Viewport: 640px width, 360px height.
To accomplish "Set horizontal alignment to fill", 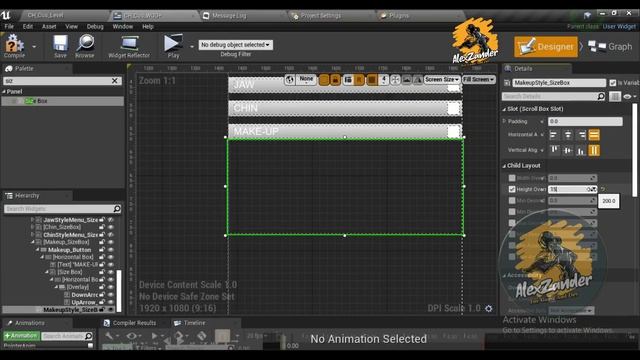I will point(594,135).
